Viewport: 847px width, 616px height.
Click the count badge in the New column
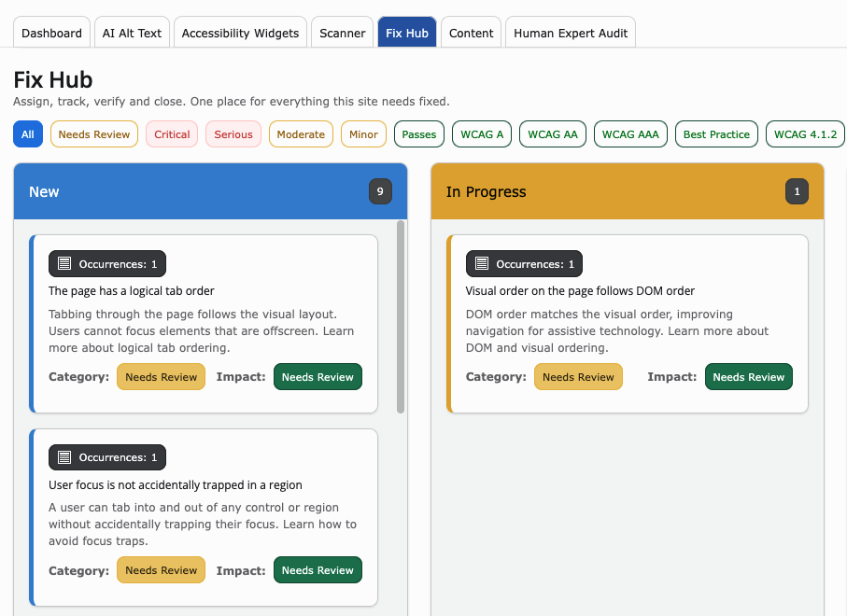(380, 191)
